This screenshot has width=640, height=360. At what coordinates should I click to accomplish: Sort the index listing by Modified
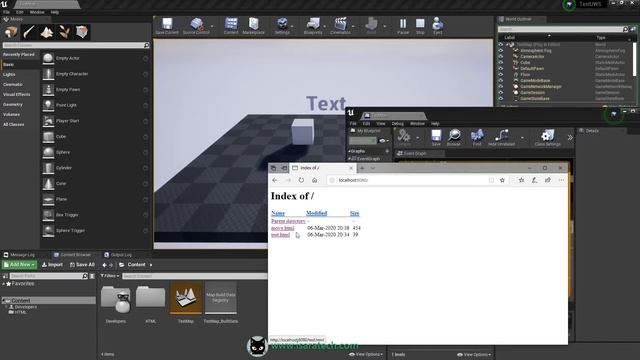[316, 213]
